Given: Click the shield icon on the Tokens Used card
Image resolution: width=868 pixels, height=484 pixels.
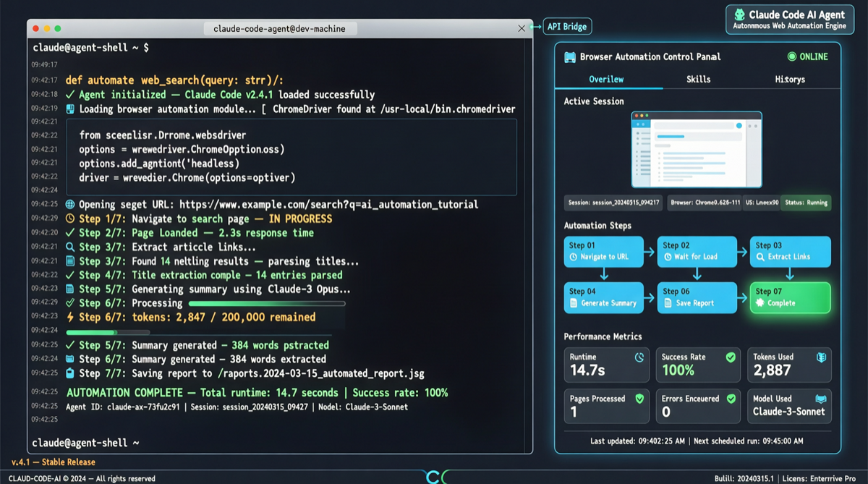Looking at the screenshot, I should pyautogui.click(x=821, y=357).
